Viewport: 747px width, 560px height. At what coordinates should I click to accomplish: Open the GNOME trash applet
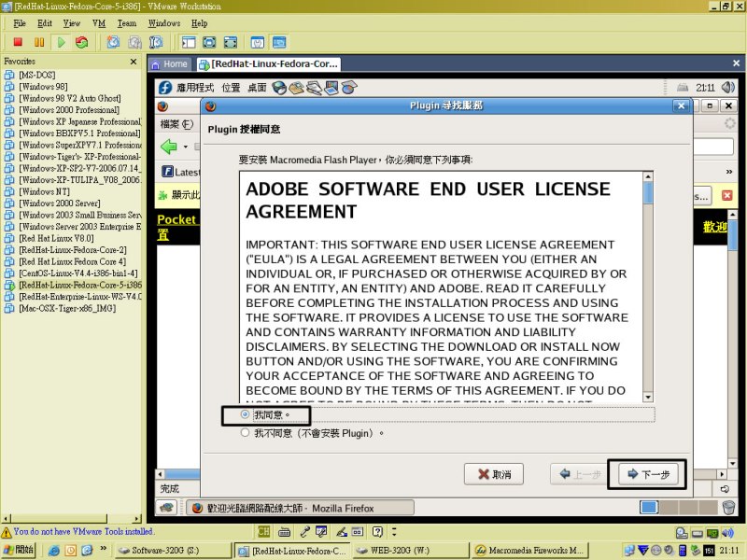click(728, 508)
